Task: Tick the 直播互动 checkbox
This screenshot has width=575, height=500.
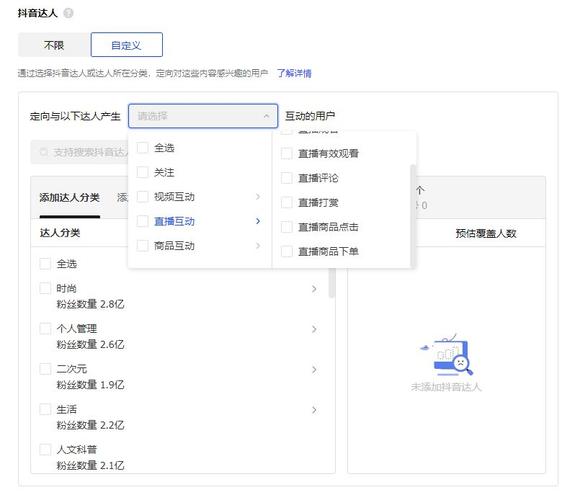Action: tap(142, 221)
